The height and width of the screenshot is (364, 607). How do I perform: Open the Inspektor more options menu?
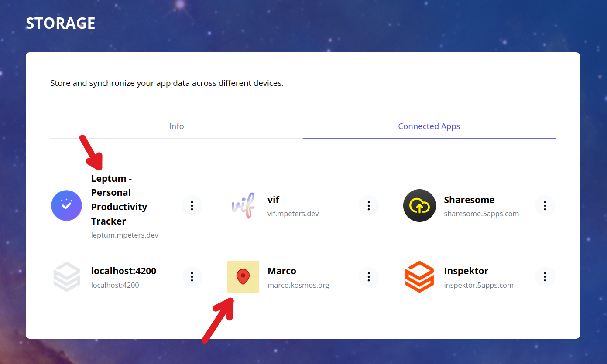[x=545, y=277]
